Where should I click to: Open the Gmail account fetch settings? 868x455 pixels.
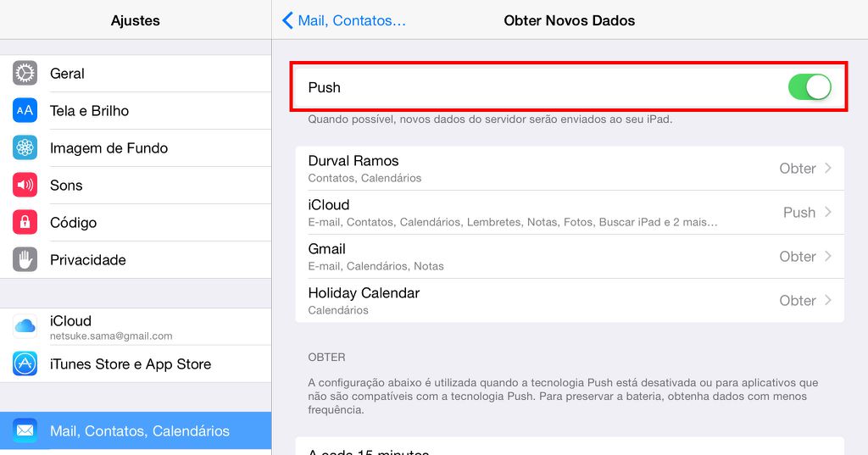tap(570, 256)
